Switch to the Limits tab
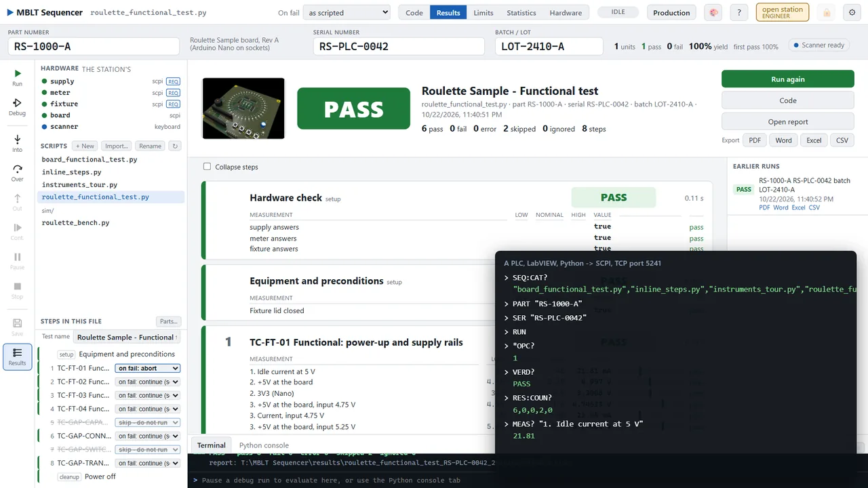This screenshot has height=488, width=868. [484, 12]
